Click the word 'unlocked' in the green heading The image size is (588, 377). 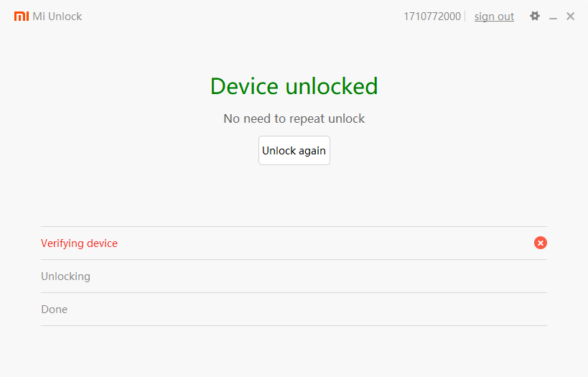pos(332,86)
